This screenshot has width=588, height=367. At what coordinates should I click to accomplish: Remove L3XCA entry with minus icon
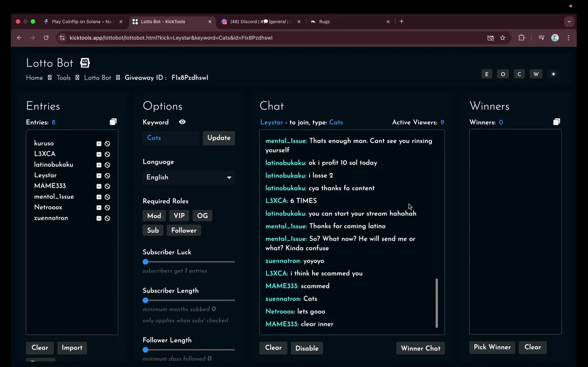tap(99, 154)
